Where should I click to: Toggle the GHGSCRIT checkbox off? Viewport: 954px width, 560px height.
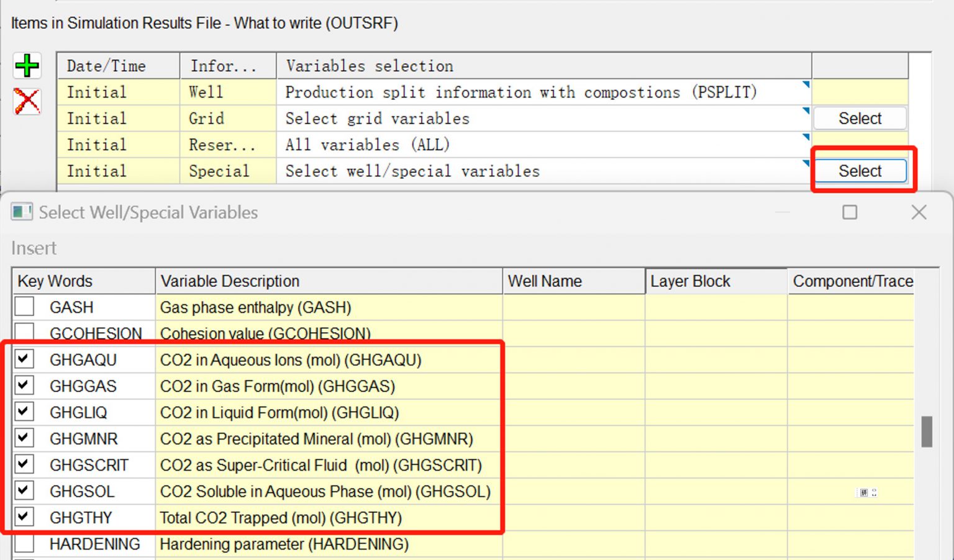pyautogui.click(x=24, y=464)
